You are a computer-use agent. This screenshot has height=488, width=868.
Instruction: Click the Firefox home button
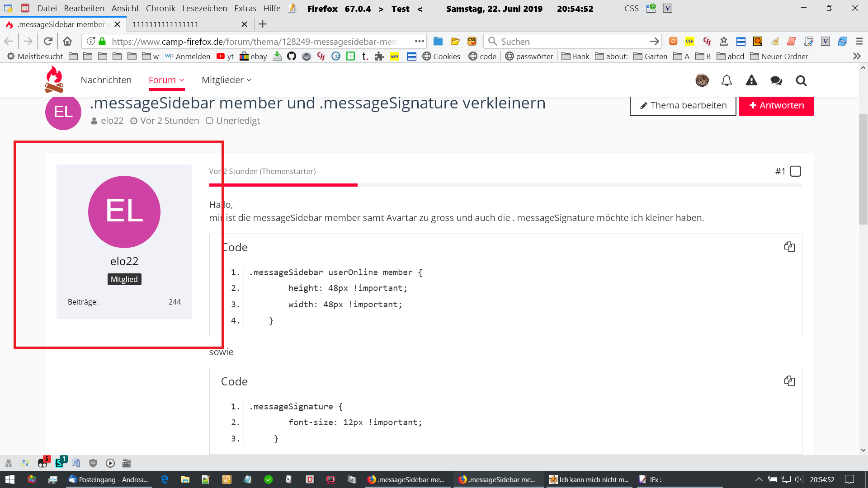point(67,42)
